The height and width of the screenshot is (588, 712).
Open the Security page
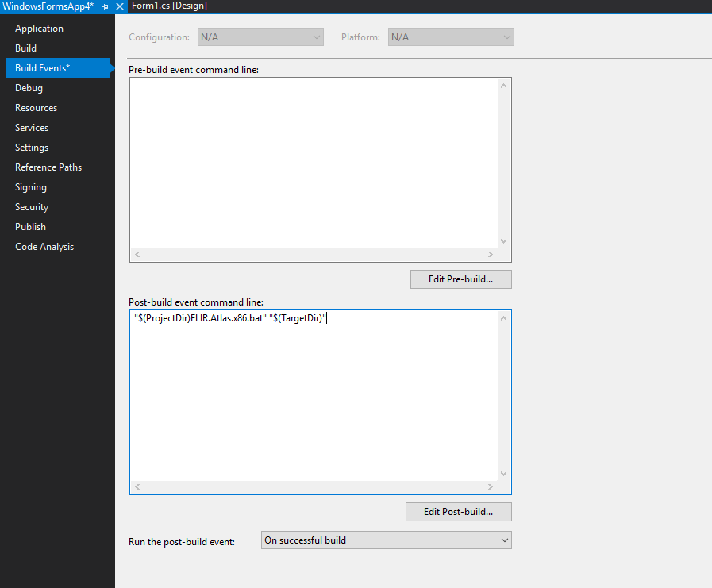coord(32,207)
